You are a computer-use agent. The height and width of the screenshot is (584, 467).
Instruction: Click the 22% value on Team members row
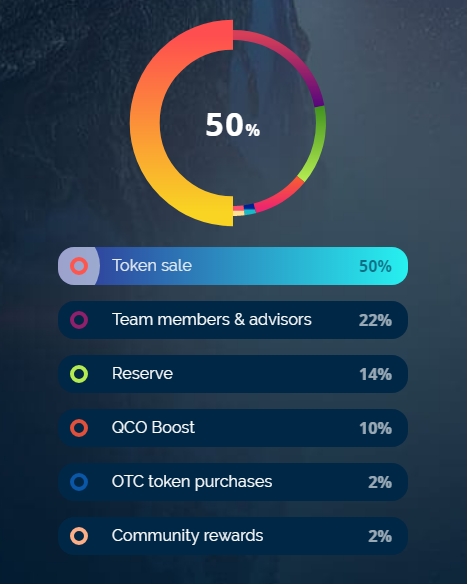[x=375, y=320]
